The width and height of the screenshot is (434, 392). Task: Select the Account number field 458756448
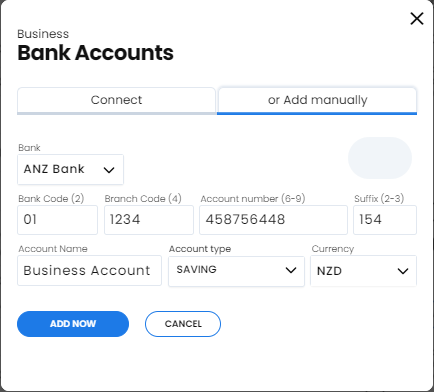(x=273, y=220)
